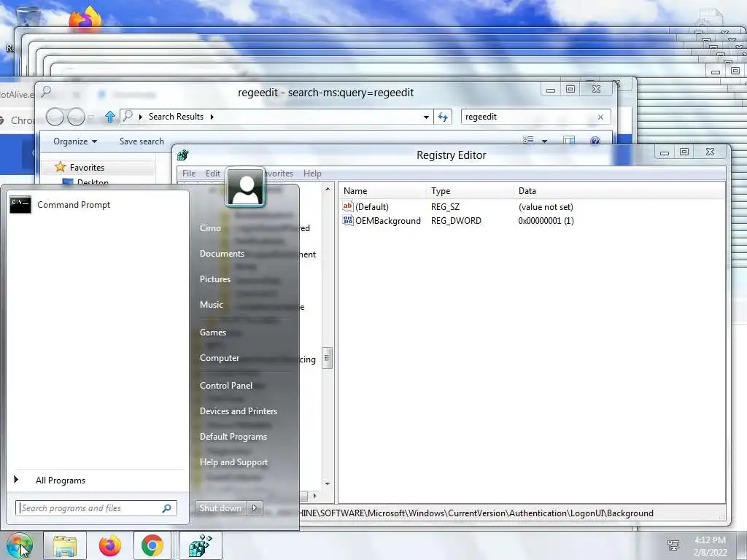Select the (Default) string value icon
This screenshot has width=747, height=560.
click(348, 206)
